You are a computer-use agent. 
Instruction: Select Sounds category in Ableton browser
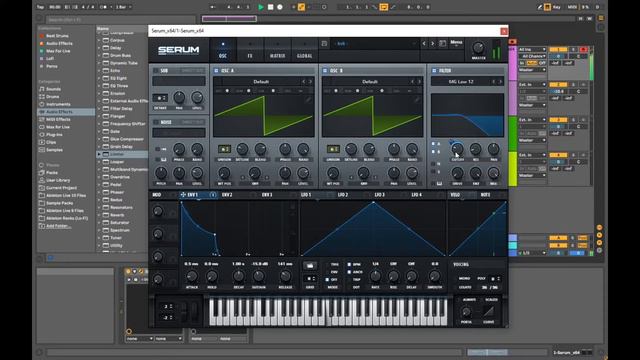coord(53,89)
